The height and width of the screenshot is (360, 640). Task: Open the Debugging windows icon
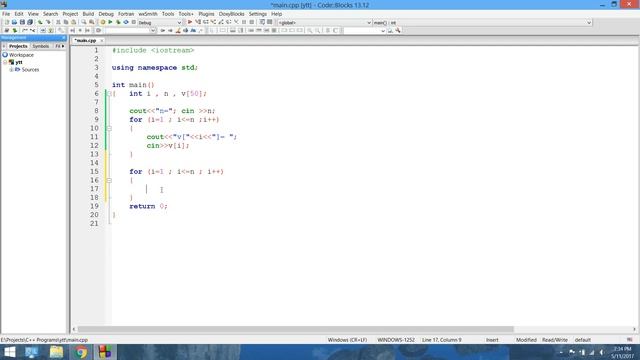[262, 22]
